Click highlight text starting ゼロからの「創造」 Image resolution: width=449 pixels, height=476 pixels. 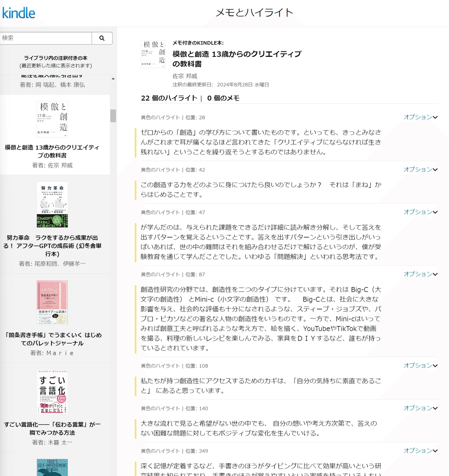(x=261, y=142)
